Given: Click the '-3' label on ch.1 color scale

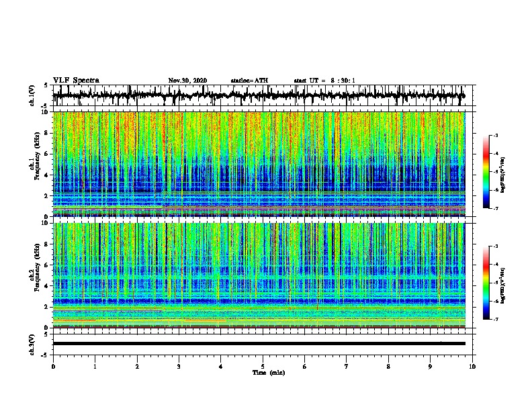Looking at the screenshot, I should tap(495, 136).
